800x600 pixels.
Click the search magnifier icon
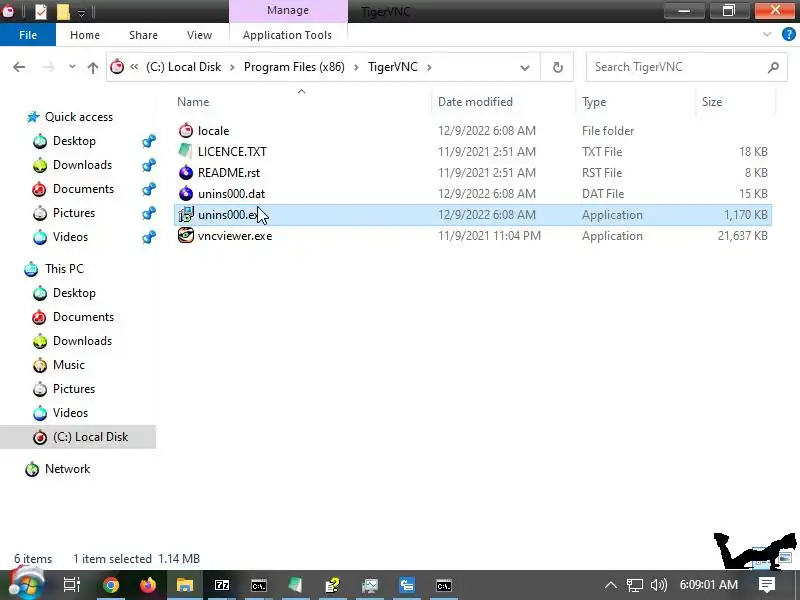pos(773,67)
